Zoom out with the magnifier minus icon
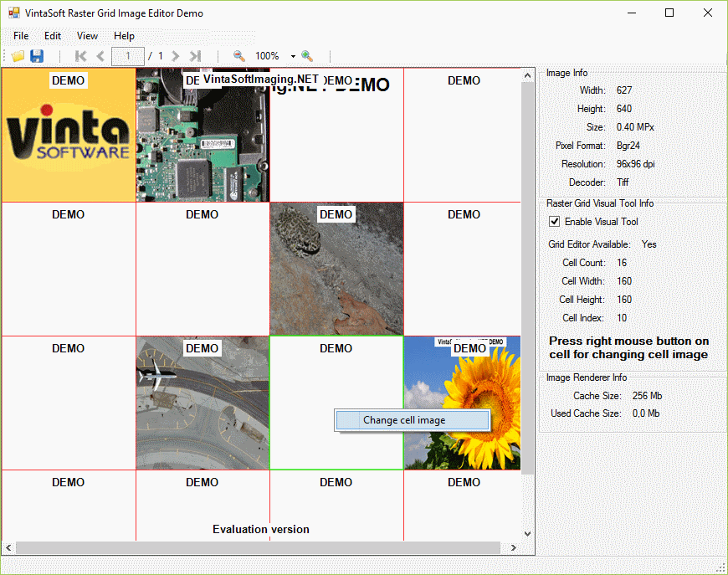Image resolution: width=728 pixels, height=575 pixels. (238, 56)
